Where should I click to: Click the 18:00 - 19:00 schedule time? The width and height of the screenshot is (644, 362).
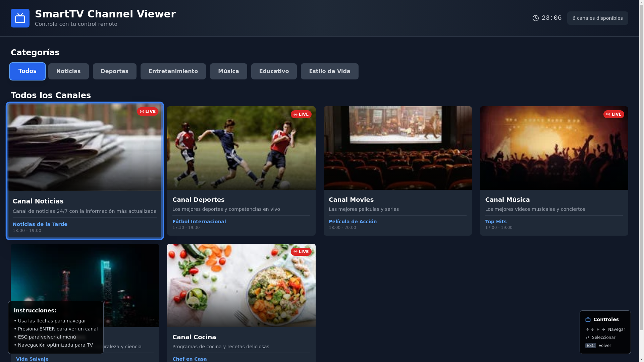[27, 231]
